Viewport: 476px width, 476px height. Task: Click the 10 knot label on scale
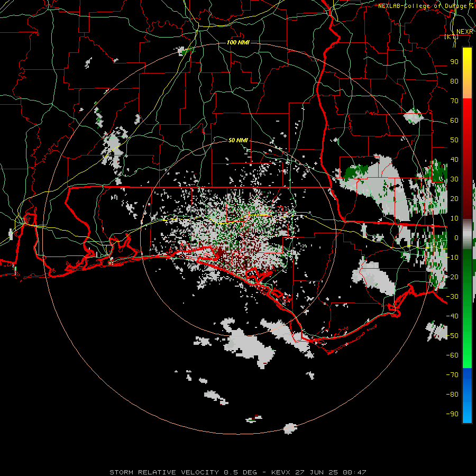coord(454,218)
